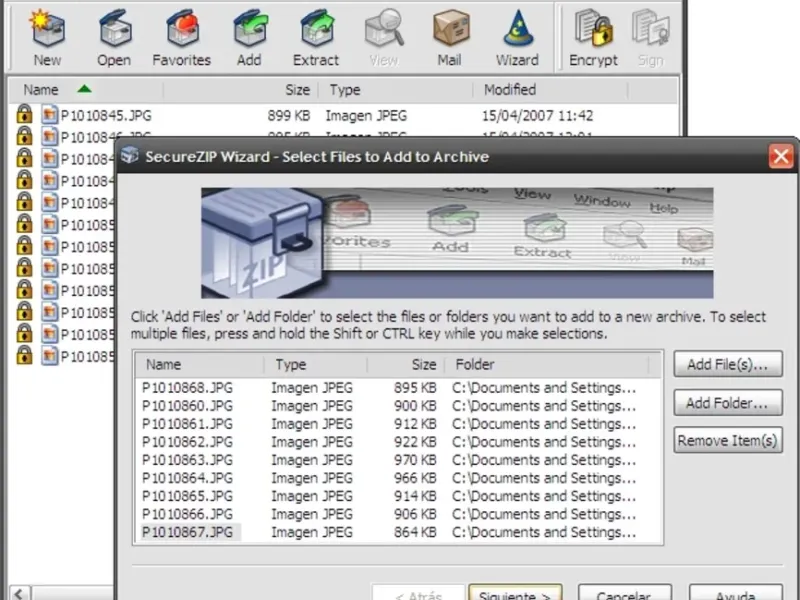
Task: Click the 899 KB size in main window
Action: click(x=289, y=116)
